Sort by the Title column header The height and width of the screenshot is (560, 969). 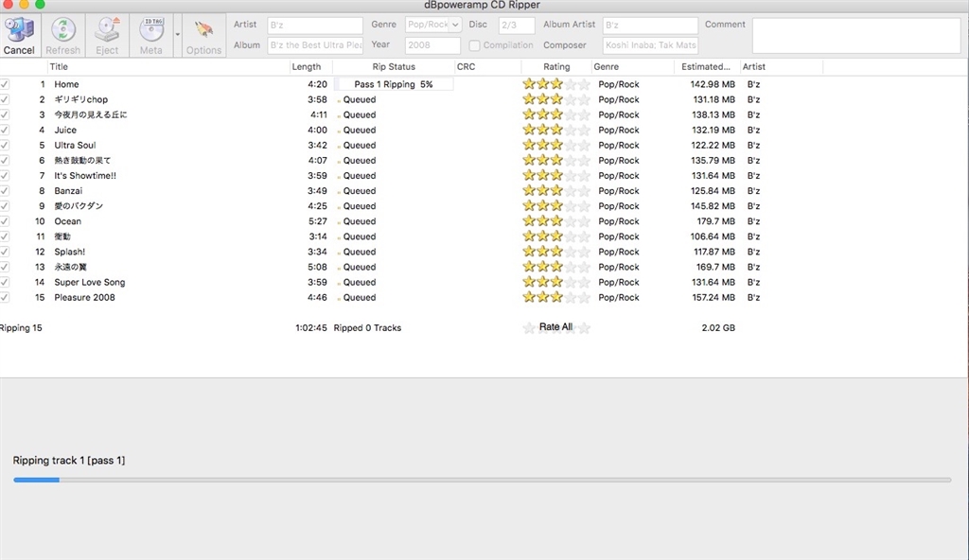[x=168, y=67]
